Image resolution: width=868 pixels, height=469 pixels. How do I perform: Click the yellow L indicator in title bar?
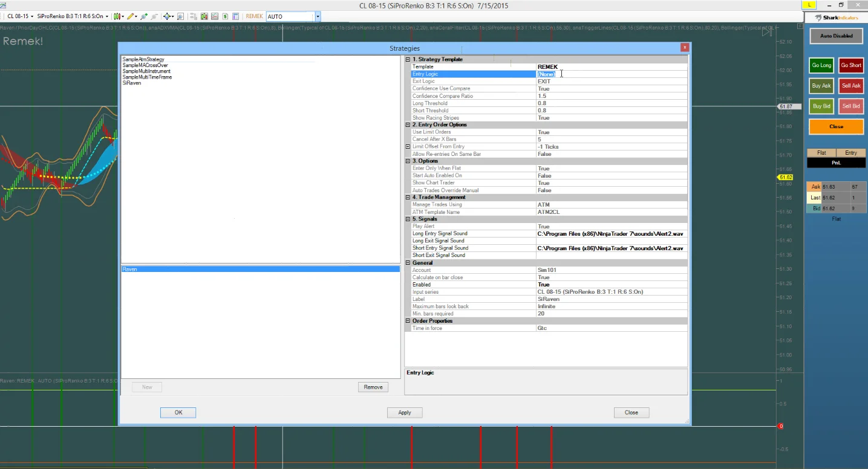[x=809, y=4]
